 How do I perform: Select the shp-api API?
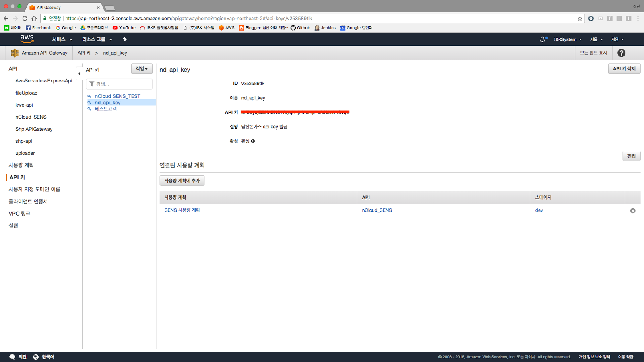23,141
